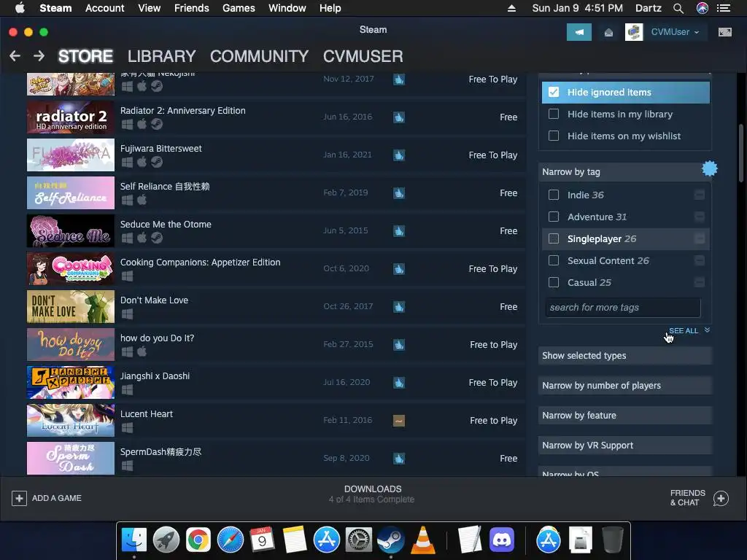This screenshot has width=747, height=560.
Task: Switch to the LIBRARY tab
Action: tap(161, 56)
